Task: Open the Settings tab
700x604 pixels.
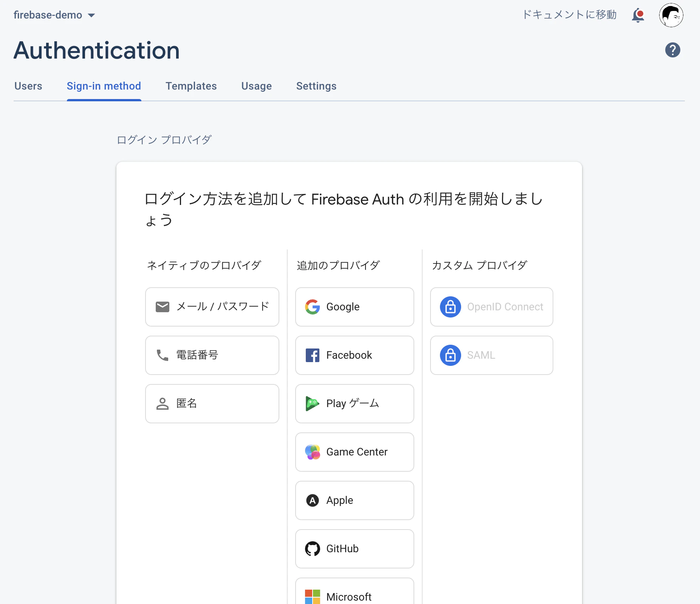Action: click(x=316, y=86)
